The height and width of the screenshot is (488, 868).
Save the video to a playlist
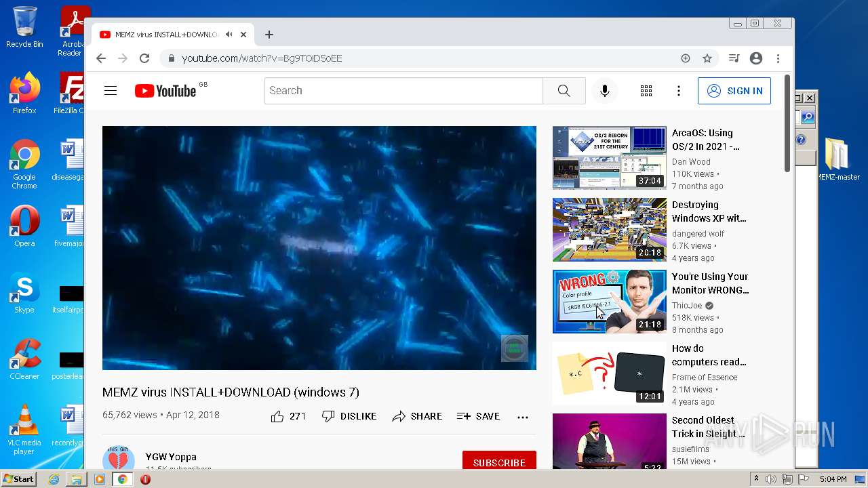point(478,416)
